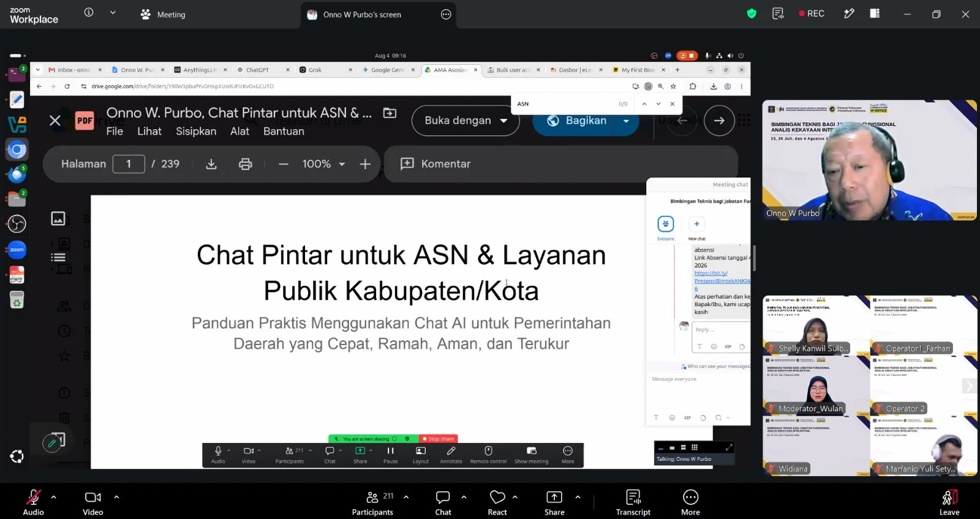
Task: Open React emoji menu
Action: coord(497,502)
